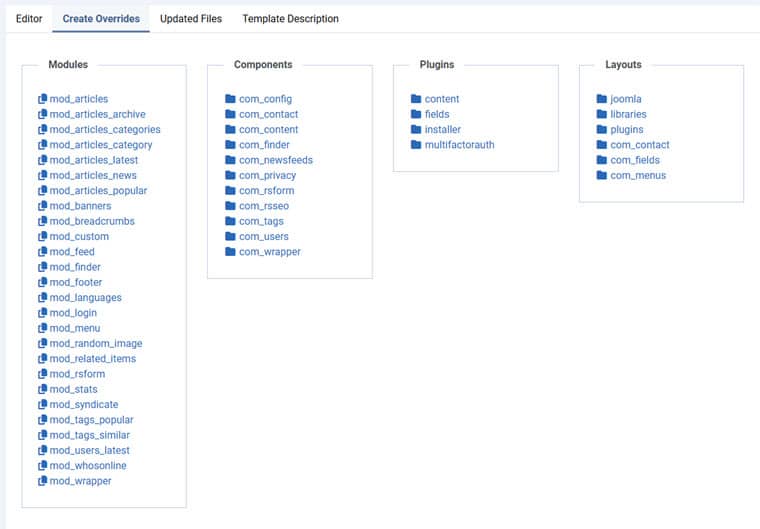The width and height of the screenshot is (760, 529).
Task: Create override for mod_languages
Action: click(85, 297)
